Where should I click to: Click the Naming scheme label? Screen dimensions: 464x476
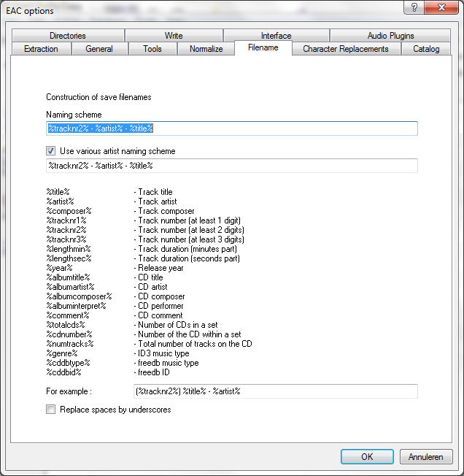[x=74, y=115]
